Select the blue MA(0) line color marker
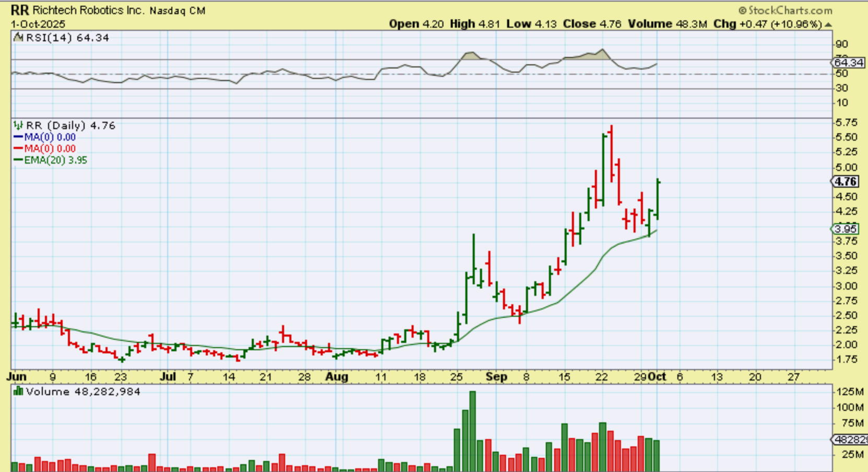Viewport: 868px width, 472px height. [18, 137]
